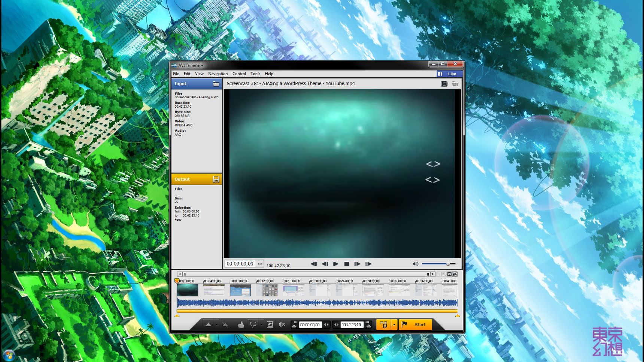Click the Facebook Like button
644x362 pixels.
pos(450,74)
